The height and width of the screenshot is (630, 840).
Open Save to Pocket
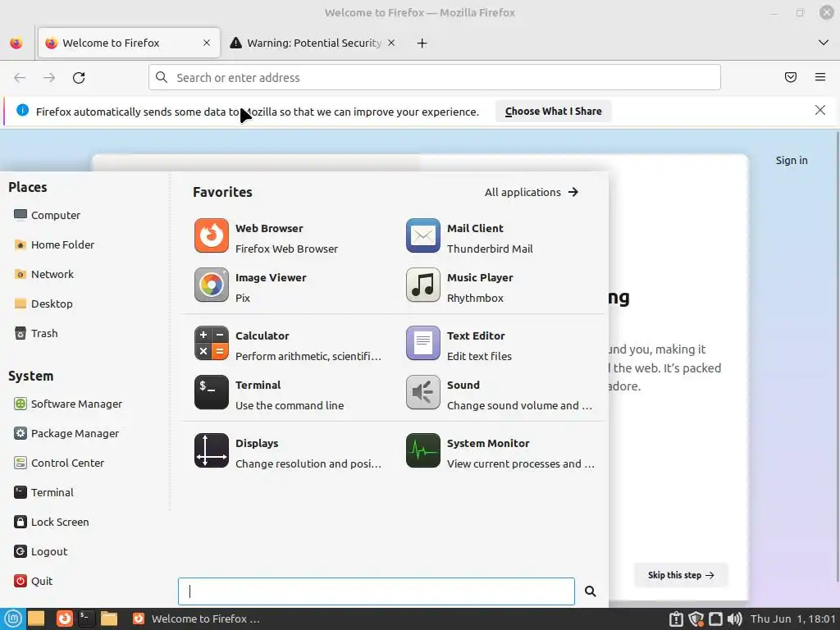click(790, 78)
